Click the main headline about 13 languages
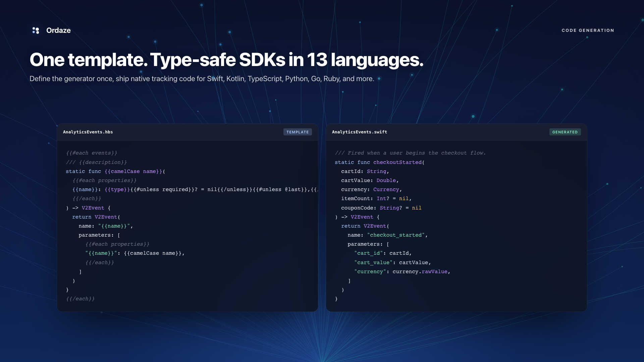Viewport: 644px width, 362px height. click(x=226, y=60)
